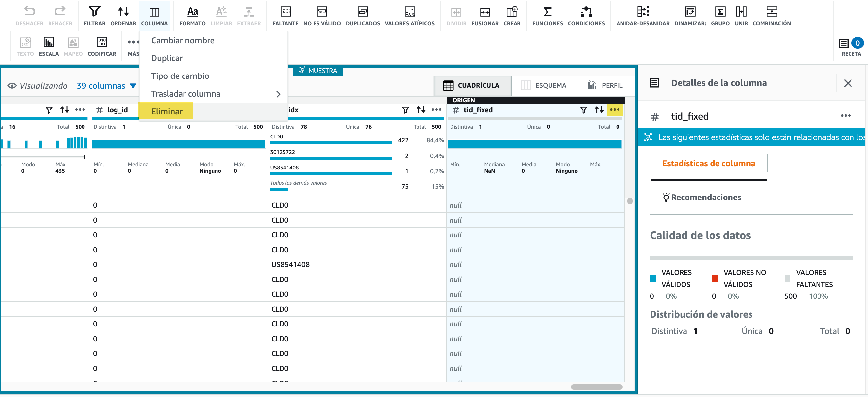This screenshot has width=868, height=397.
Task: Open the FALTANTE values tool
Action: pos(285,15)
